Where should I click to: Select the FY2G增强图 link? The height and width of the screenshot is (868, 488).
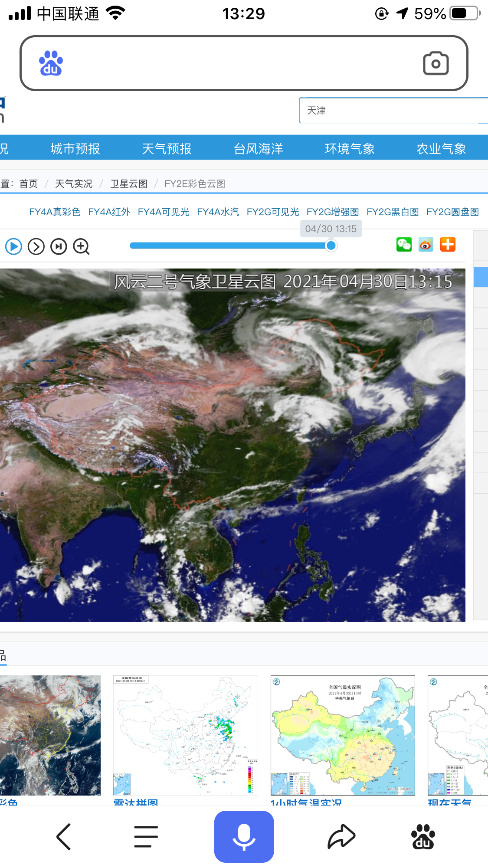[x=333, y=212]
